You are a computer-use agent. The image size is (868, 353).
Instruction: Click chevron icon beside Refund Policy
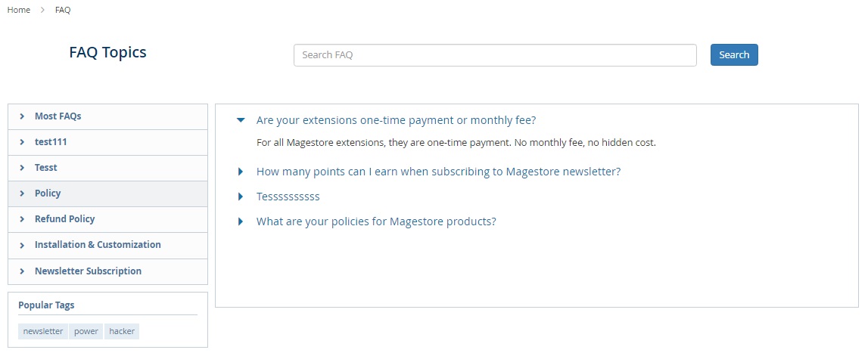pos(23,219)
